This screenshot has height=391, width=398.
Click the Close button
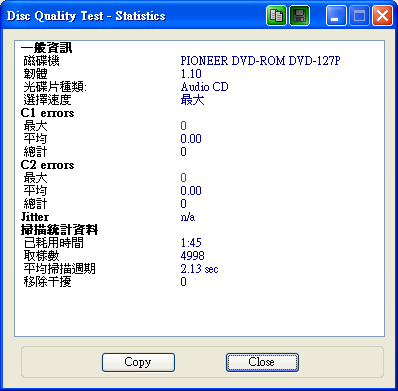click(262, 362)
